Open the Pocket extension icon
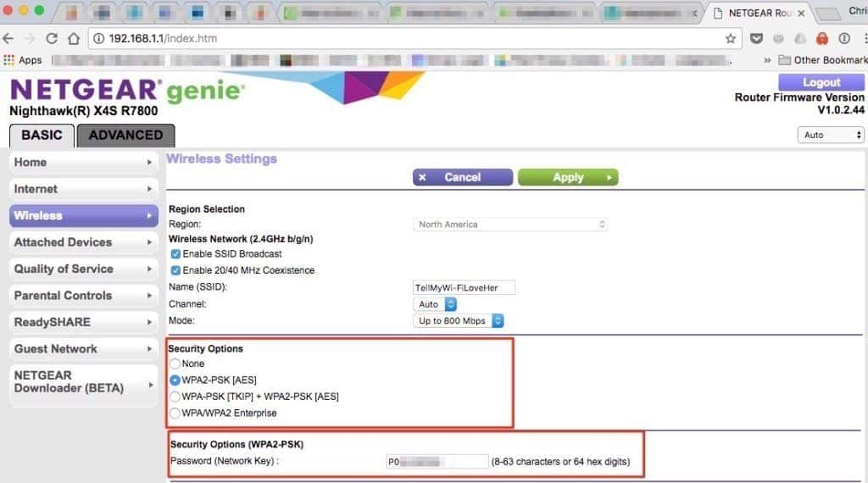Viewport: 868px width, 483px height. coord(756,38)
